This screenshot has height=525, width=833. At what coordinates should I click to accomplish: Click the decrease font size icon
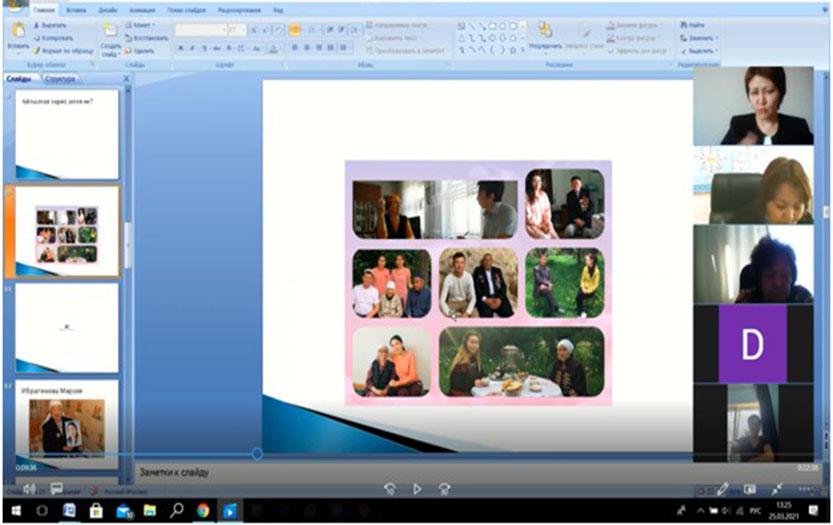click(x=266, y=30)
